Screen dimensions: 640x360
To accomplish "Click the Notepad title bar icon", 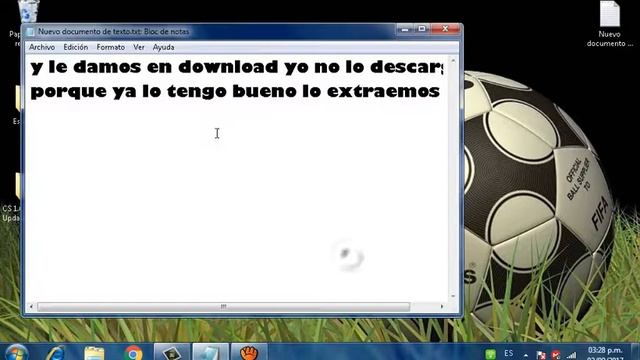I will [x=30, y=32].
